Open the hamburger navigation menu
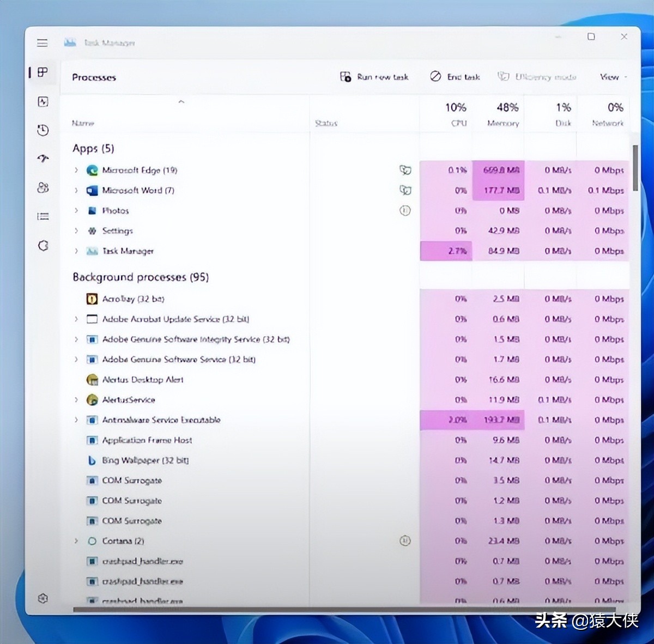Screen dimensions: 654x644 (43, 43)
